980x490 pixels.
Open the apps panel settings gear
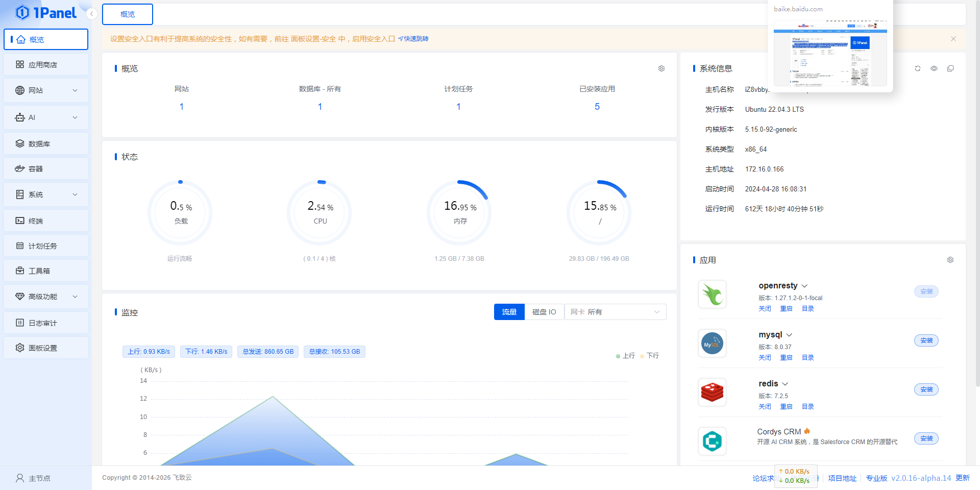950,260
